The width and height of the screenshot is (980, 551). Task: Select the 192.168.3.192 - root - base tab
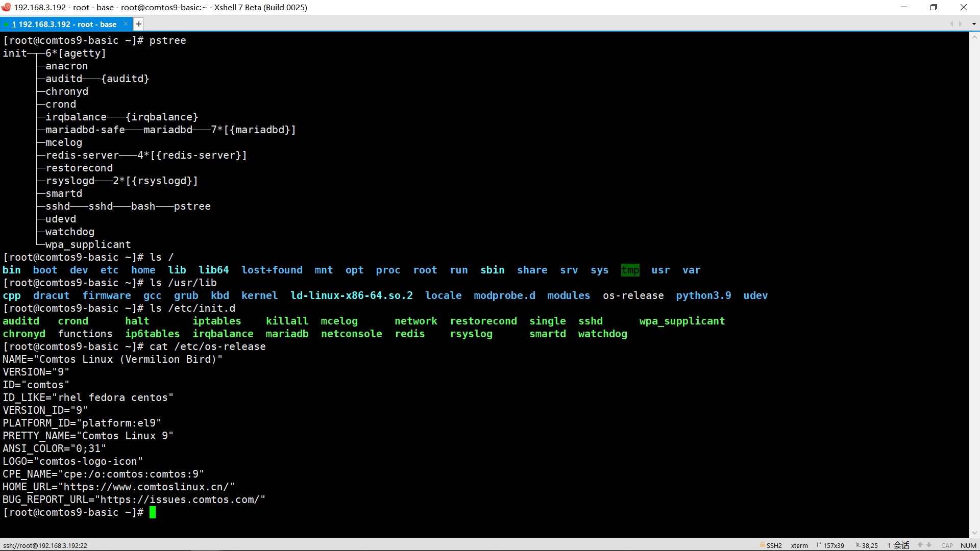click(67, 24)
